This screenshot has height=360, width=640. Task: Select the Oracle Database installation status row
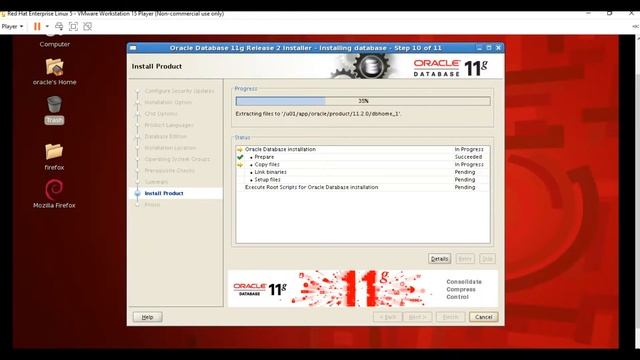[362, 149]
